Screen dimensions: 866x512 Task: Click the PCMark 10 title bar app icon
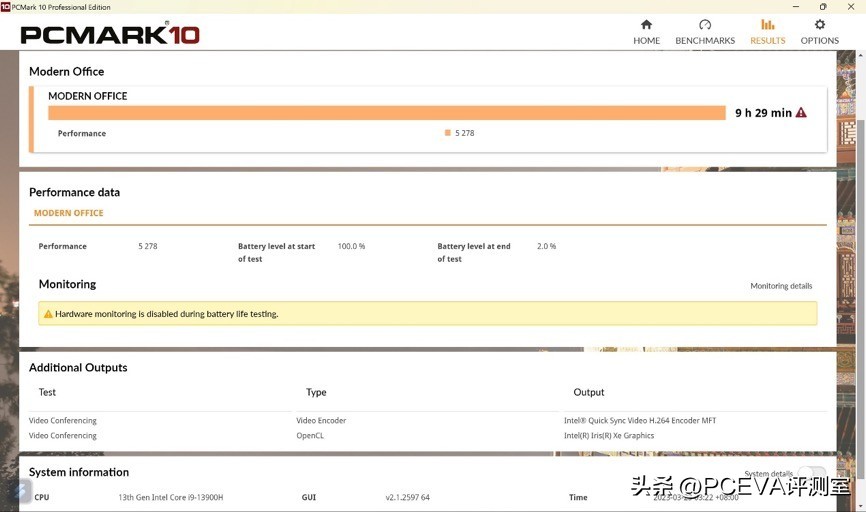coord(6,7)
